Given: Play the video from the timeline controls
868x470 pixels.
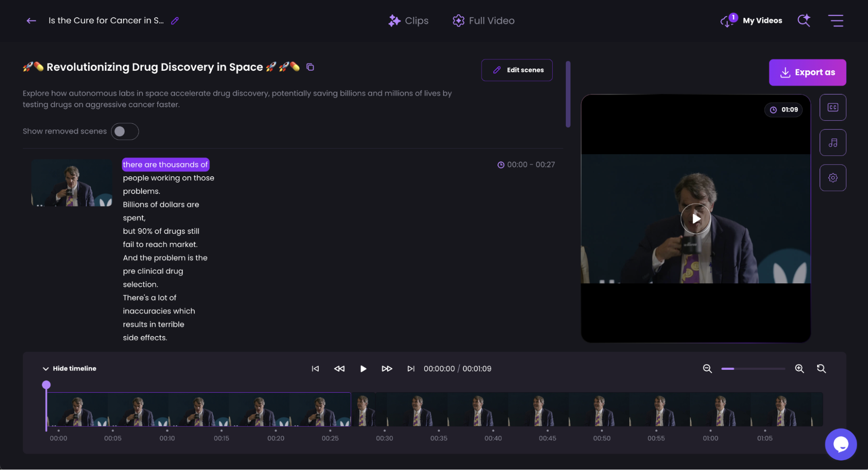Looking at the screenshot, I should [x=363, y=368].
